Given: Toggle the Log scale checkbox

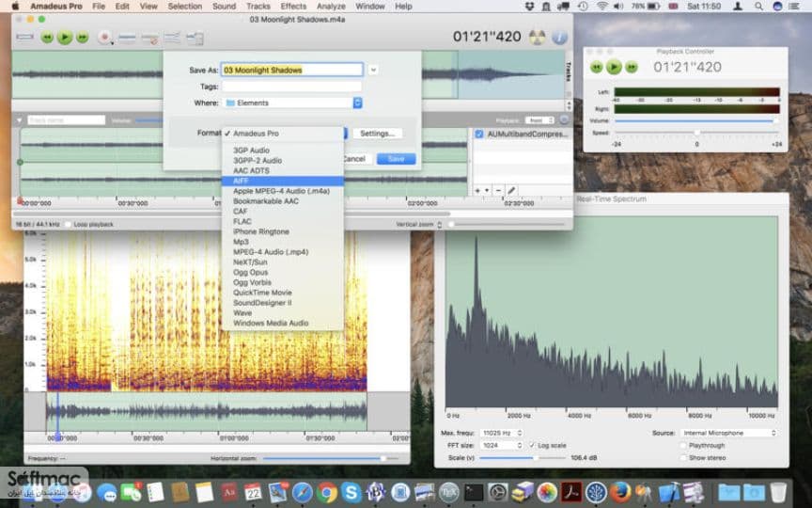Looking at the screenshot, I should [532, 445].
